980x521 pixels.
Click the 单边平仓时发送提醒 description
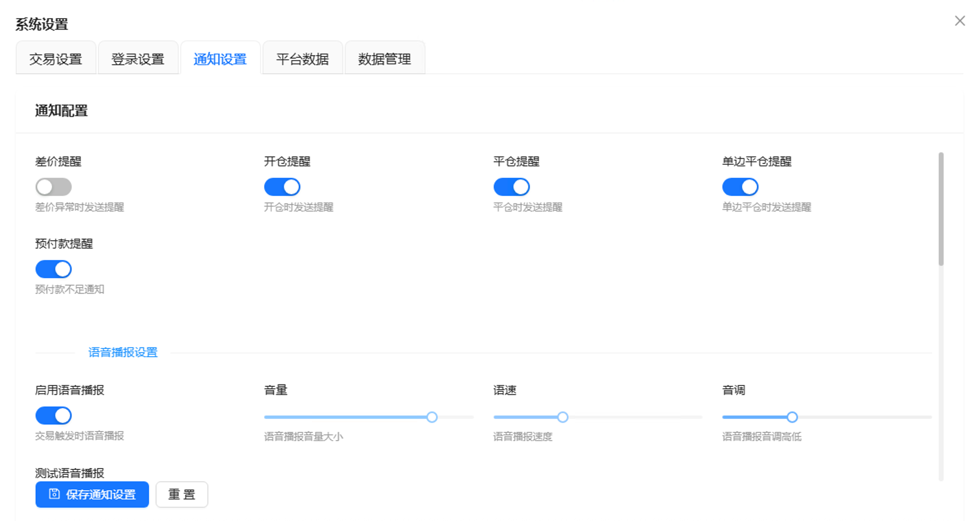(x=766, y=207)
